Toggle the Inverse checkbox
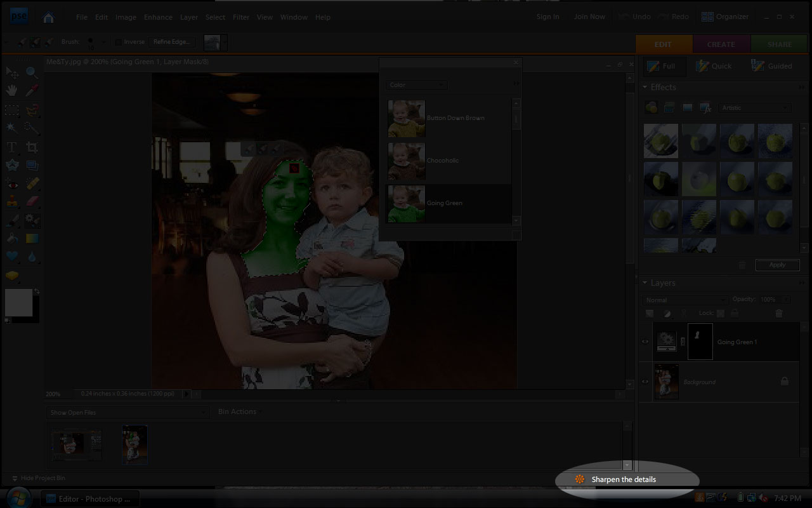 click(x=119, y=42)
